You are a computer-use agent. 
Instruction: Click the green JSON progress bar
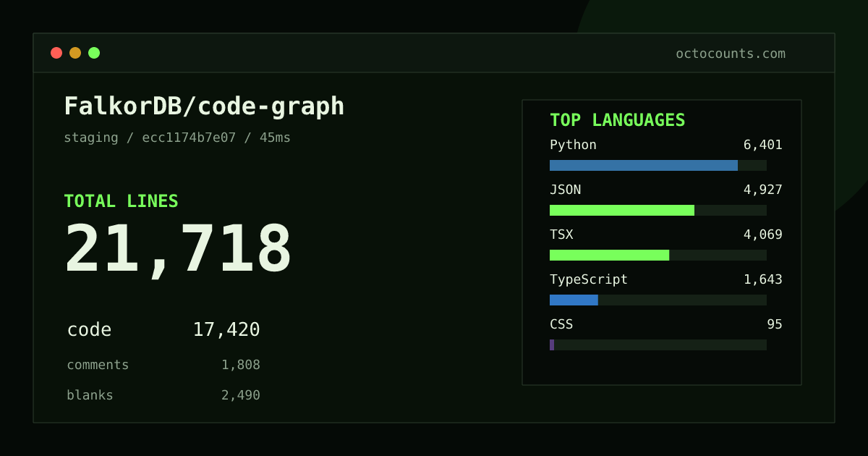(x=622, y=210)
